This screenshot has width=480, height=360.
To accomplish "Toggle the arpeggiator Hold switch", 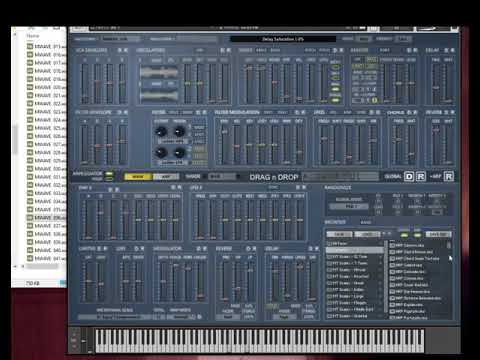I will coord(109,179).
